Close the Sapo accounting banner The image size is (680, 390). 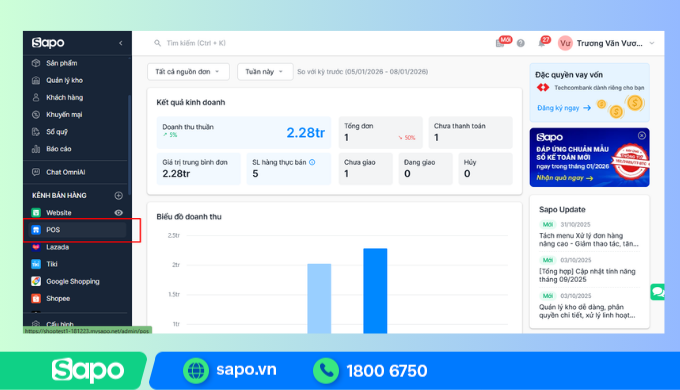pyautogui.click(x=642, y=135)
